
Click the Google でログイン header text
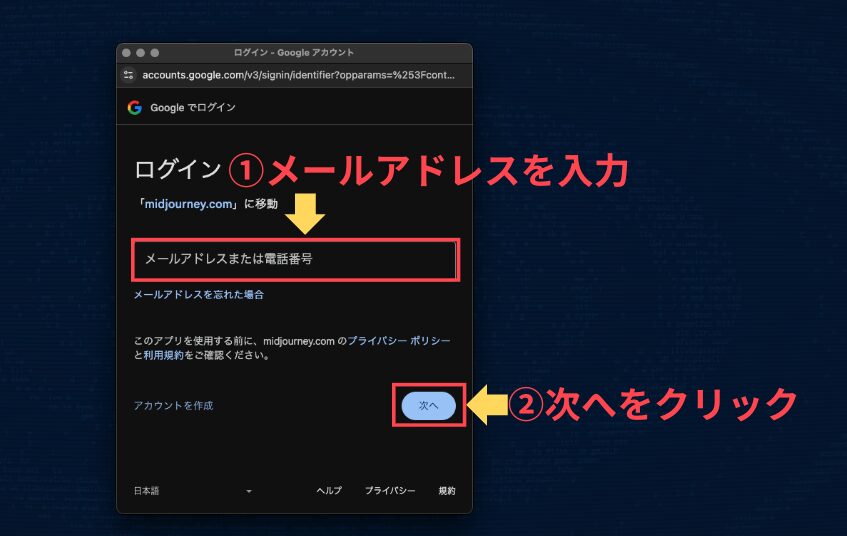click(x=193, y=107)
